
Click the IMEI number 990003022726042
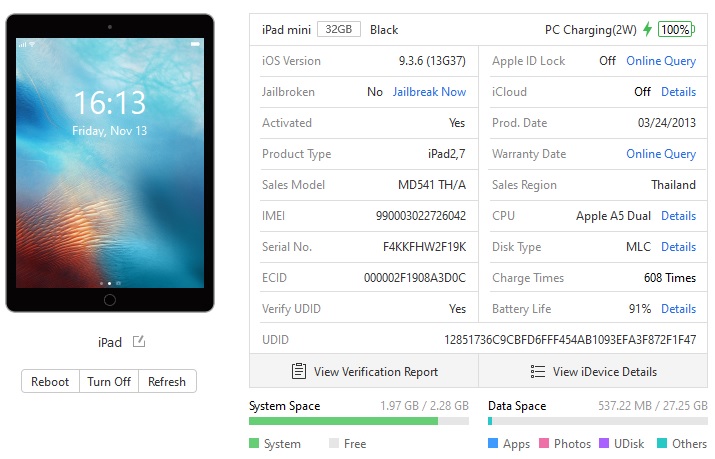421,216
